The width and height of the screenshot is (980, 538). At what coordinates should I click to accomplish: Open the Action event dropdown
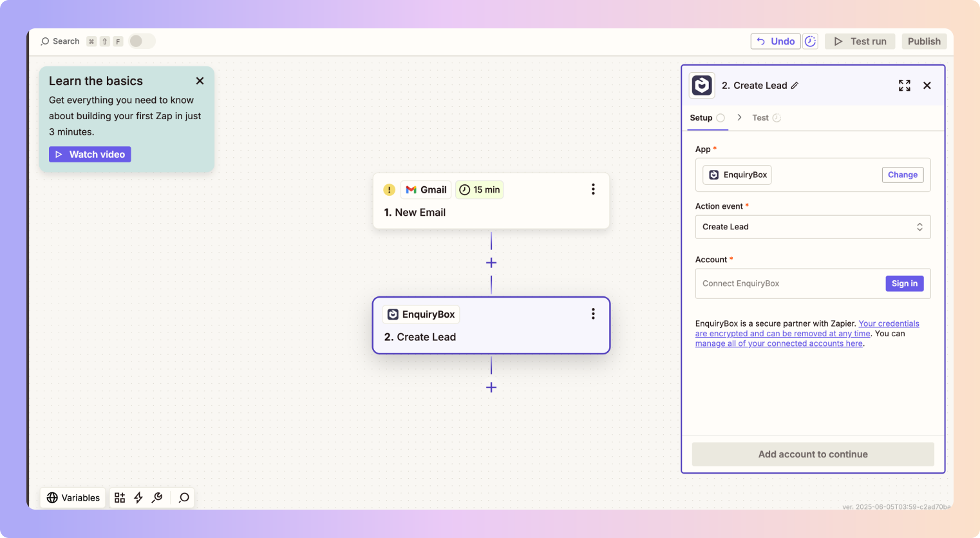point(813,227)
